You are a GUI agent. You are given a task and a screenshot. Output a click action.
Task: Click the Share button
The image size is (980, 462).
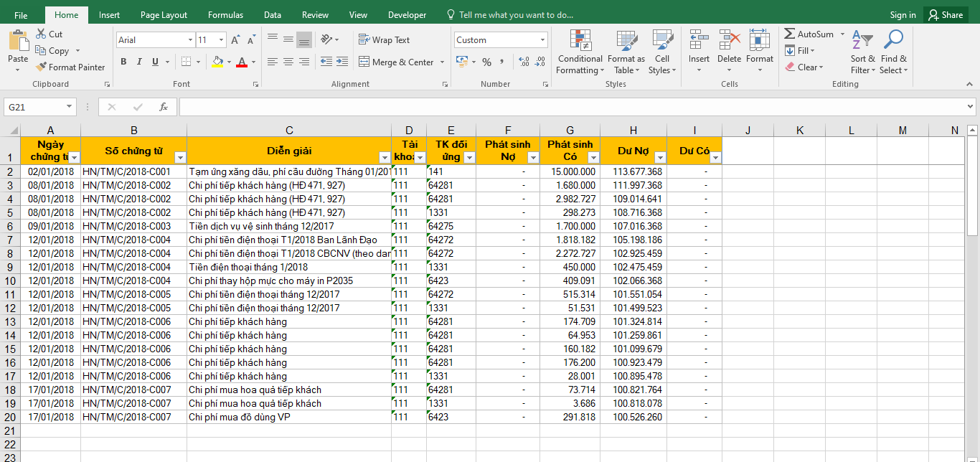(x=944, y=14)
